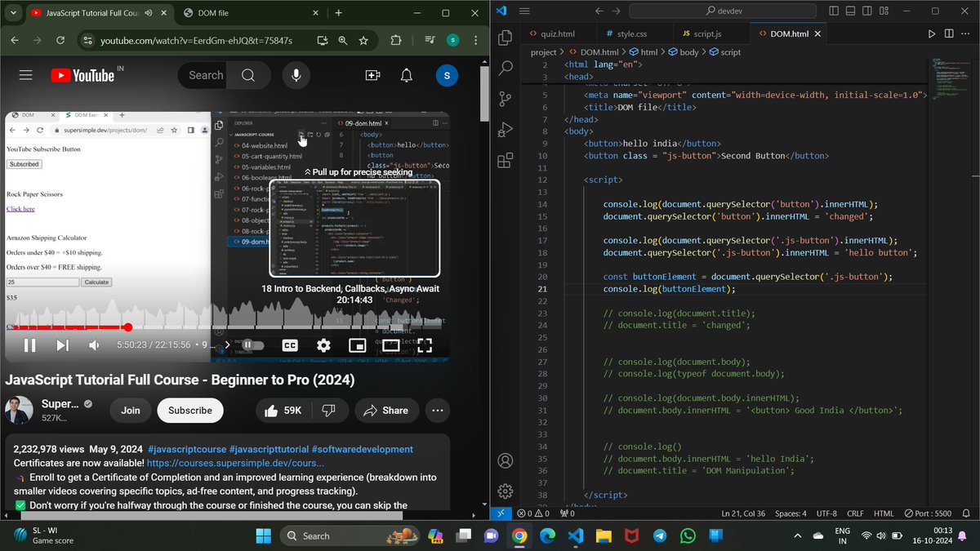Reload the YouTube page in Chrome
This screenshot has width=980, height=551.
pyautogui.click(x=60, y=40)
